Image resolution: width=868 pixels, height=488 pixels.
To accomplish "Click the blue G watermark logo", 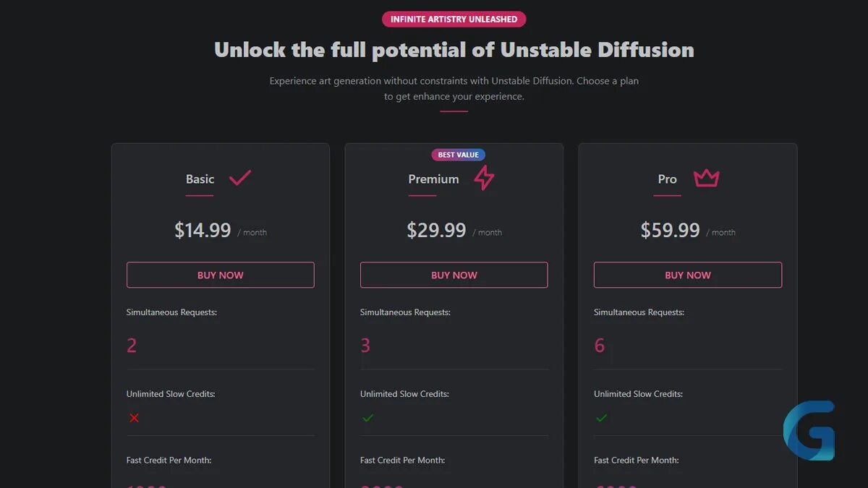I will [x=809, y=431].
